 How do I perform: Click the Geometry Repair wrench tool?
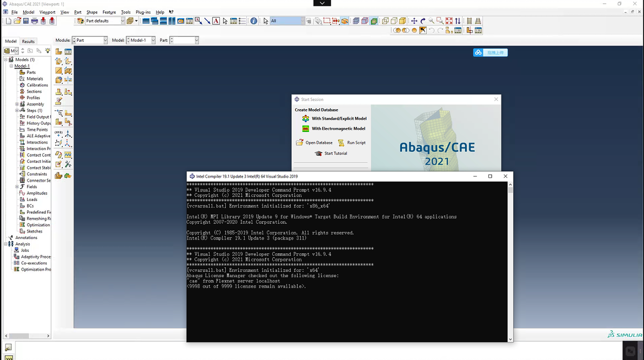(x=68, y=164)
